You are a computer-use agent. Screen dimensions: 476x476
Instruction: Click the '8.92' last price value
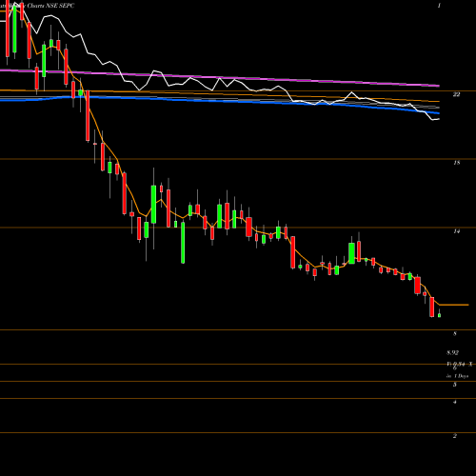pos(453,352)
